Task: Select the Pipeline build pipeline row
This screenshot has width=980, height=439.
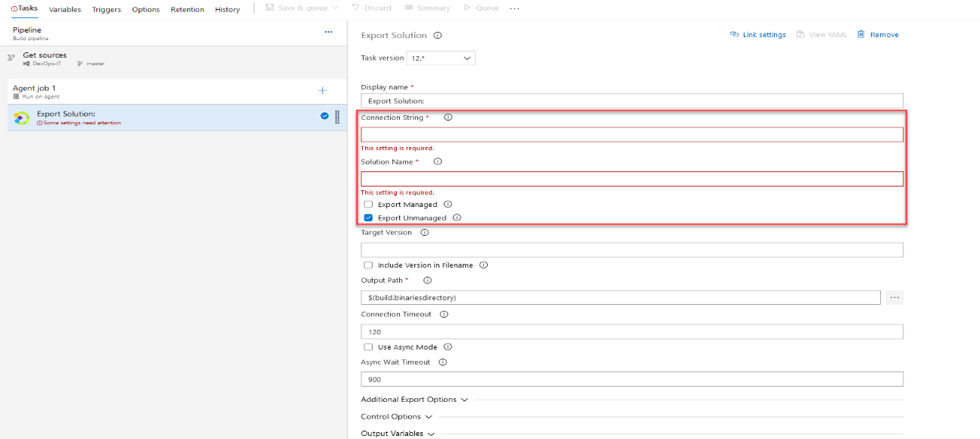Action: click(x=173, y=33)
